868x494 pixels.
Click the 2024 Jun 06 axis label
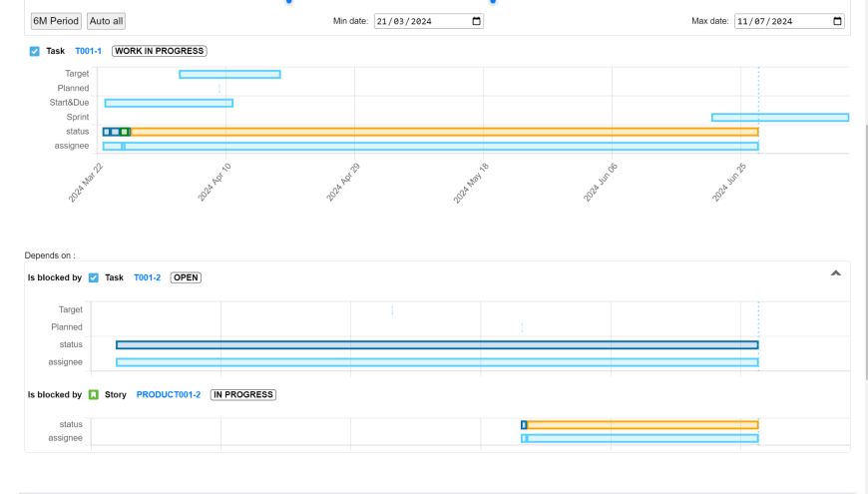[x=601, y=183]
